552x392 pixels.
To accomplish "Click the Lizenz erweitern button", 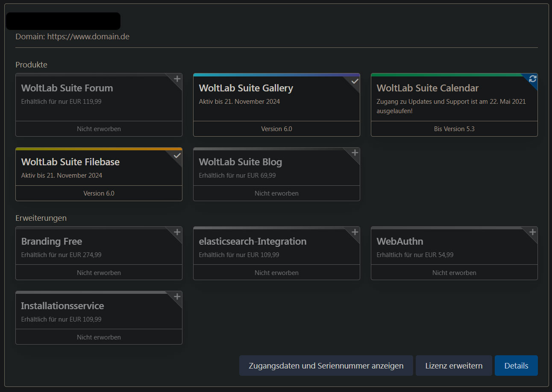I will [454, 366].
